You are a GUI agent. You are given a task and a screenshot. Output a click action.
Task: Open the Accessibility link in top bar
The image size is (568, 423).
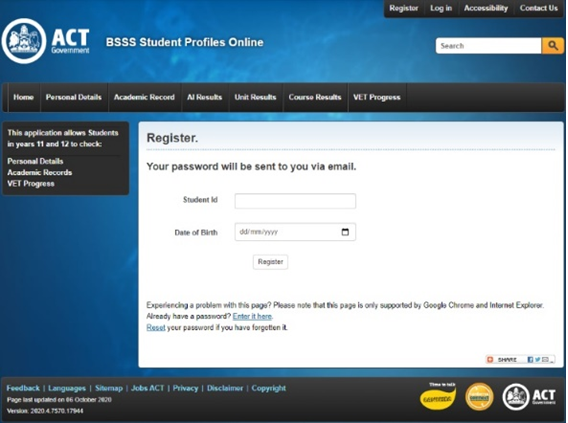[x=486, y=8]
